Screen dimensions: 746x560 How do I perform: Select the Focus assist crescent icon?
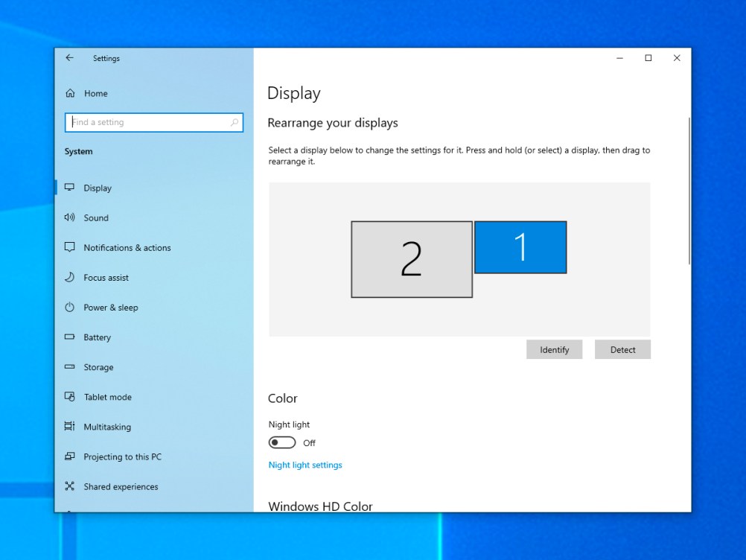pyautogui.click(x=70, y=277)
